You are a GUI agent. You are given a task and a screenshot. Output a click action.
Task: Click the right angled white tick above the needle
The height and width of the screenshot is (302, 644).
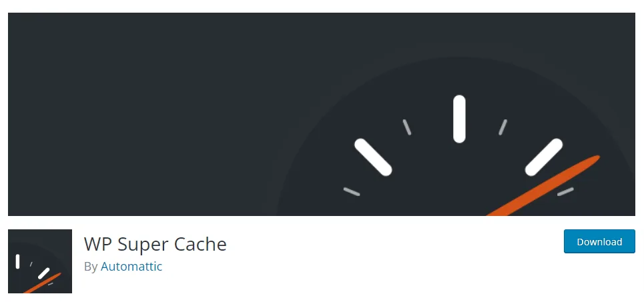pos(544,157)
